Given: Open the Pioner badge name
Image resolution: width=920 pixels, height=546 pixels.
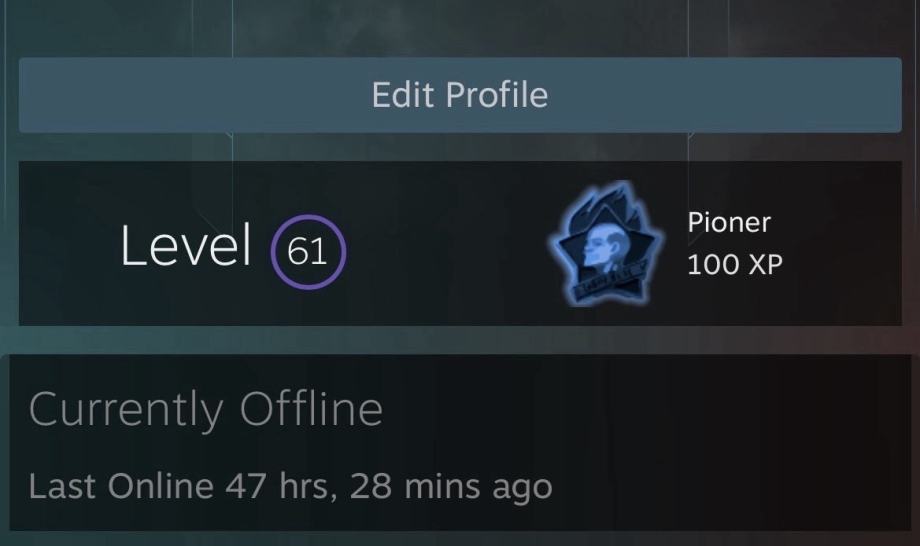Looking at the screenshot, I should click(729, 222).
